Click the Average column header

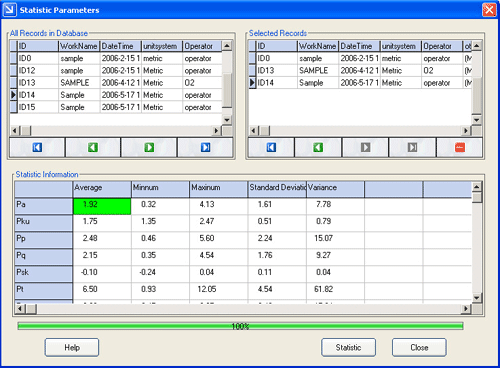[x=102, y=189]
